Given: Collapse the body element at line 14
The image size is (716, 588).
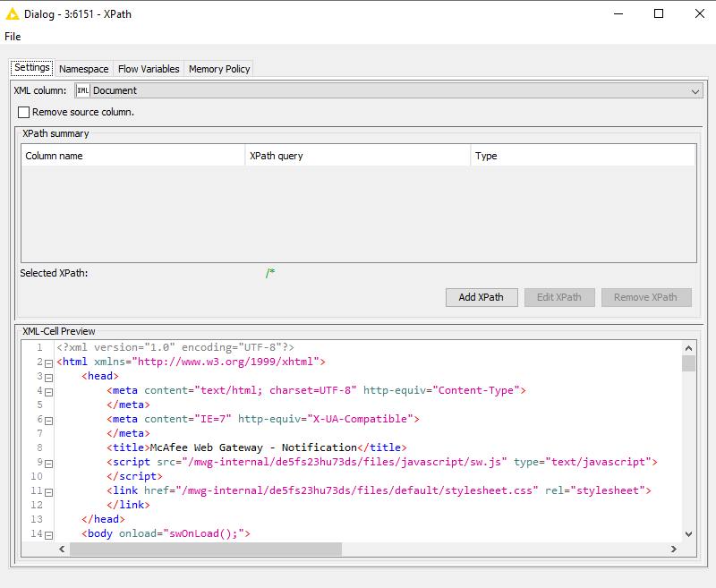Looking at the screenshot, I should tap(49, 535).
